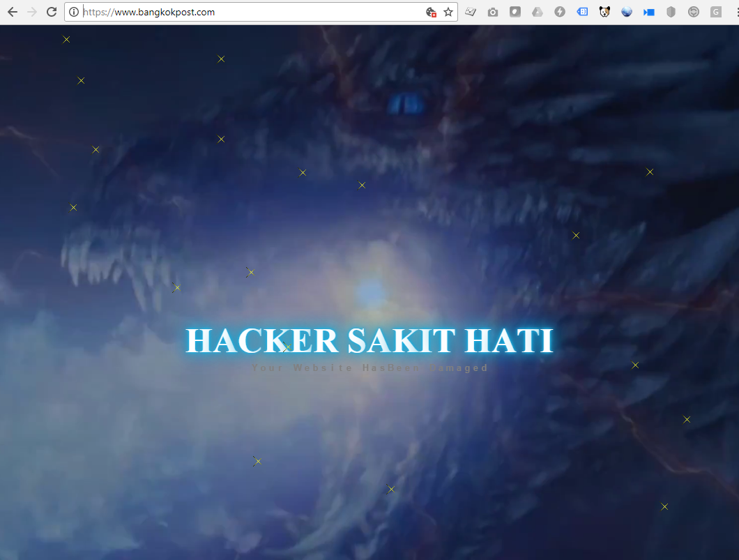This screenshot has width=739, height=560.
Task: Click the dog face extension icon
Action: coord(604,12)
